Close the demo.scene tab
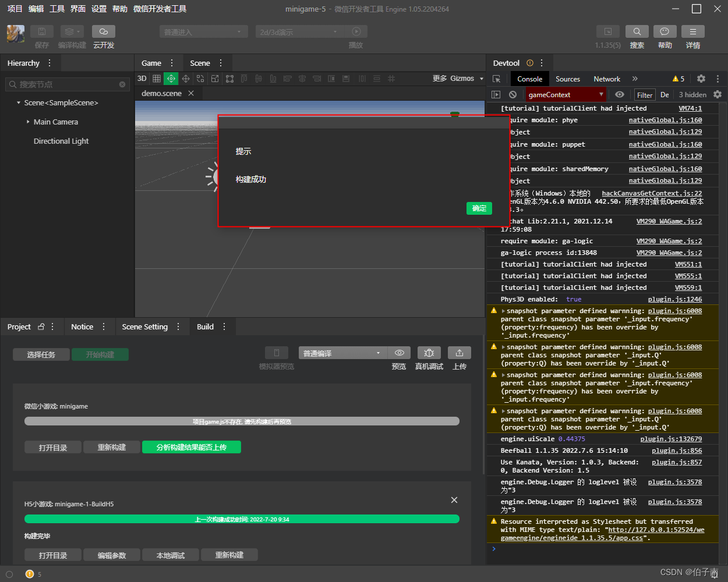The image size is (728, 582). [x=191, y=93]
